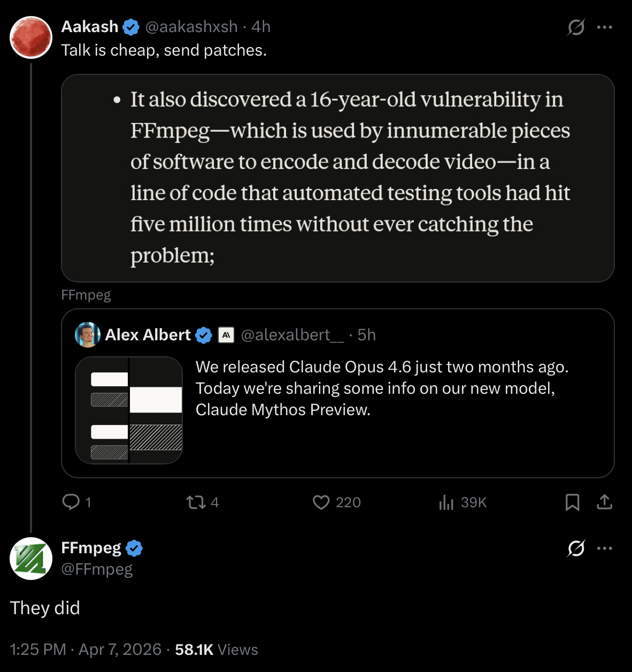Click the reply icon on Aakash's tweet
This screenshot has height=672, width=632.
pyautogui.click(x=71, y=502)
